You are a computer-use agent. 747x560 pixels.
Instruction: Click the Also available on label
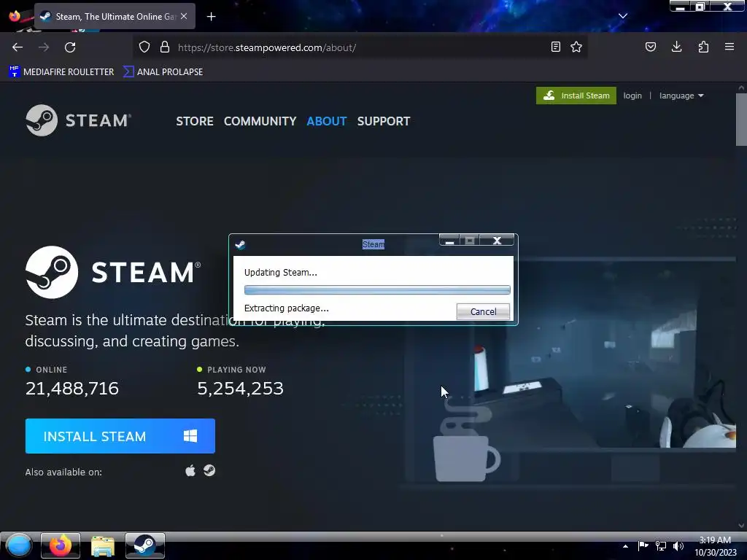63,472
